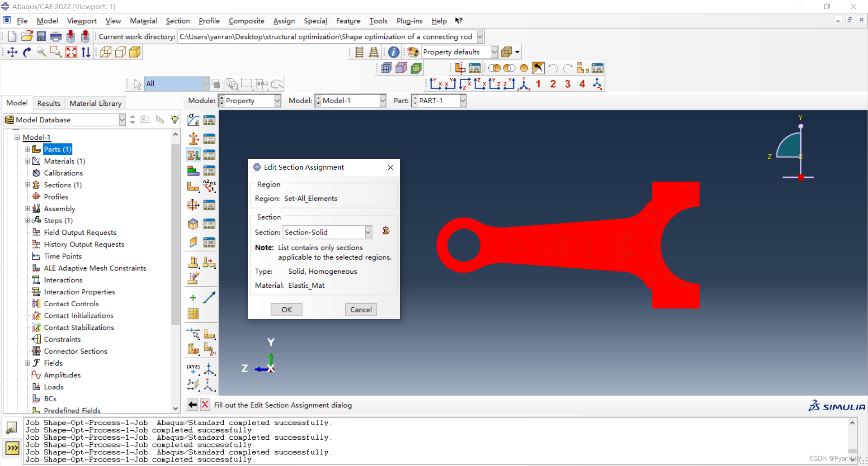Expand the Sections (1) node
This screenshot has height=466, width=868.
click(x=27, y=185)
